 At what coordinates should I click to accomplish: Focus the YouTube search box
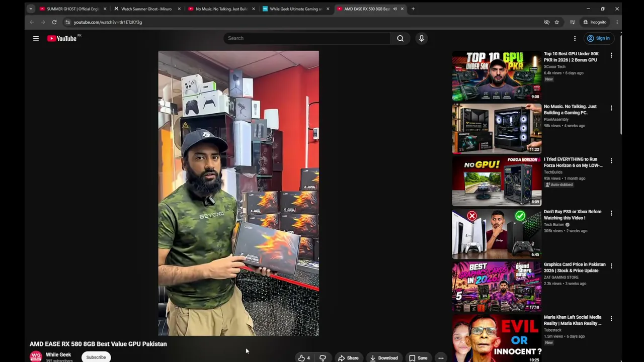(307, 38)
